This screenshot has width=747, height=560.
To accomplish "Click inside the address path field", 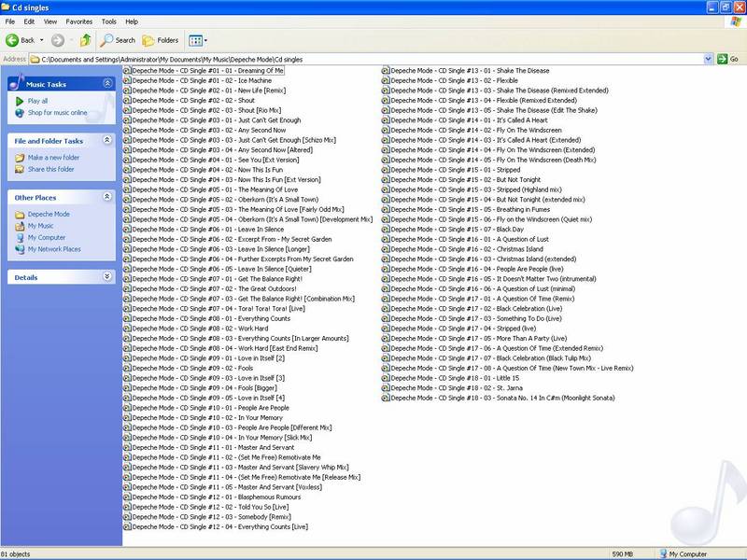I will click(x=367, y=59).
